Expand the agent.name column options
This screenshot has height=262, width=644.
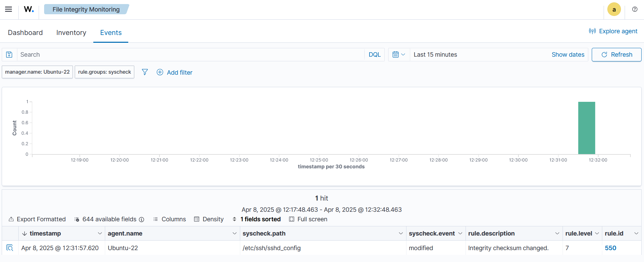click(x=234, y=233)
